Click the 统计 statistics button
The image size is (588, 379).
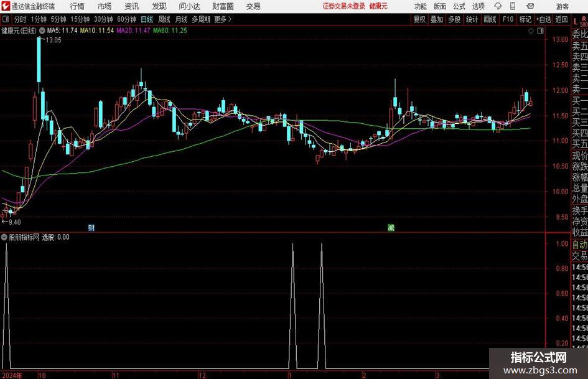coord(472,19)
